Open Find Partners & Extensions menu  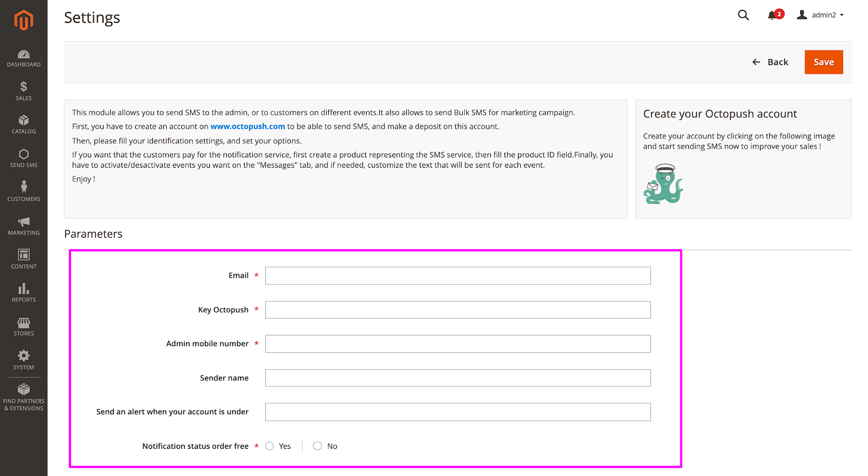23,397
